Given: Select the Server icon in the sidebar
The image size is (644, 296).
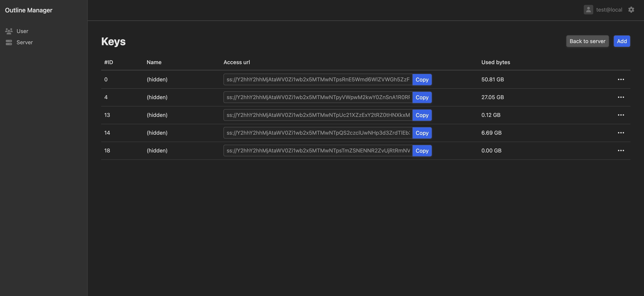Looking at the screenshot, I should (x=9, y=42).
